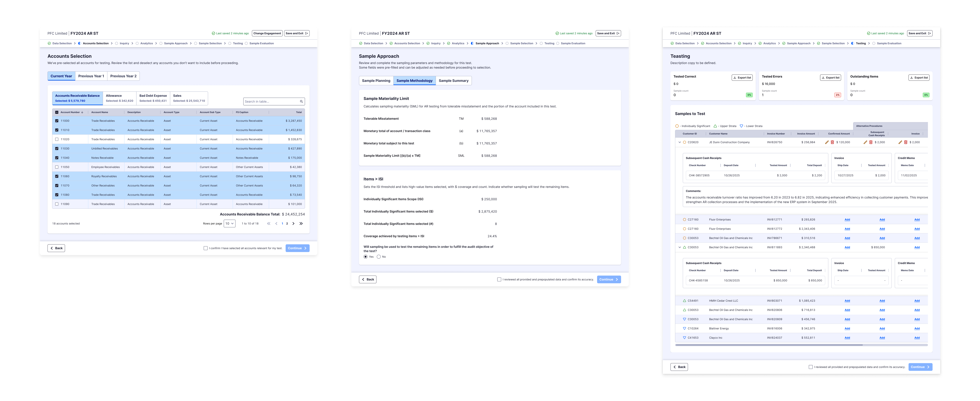Click the Add link in the Fluor INV812771 confirmed amount column

pyautogui.click(x=847, y=220)
